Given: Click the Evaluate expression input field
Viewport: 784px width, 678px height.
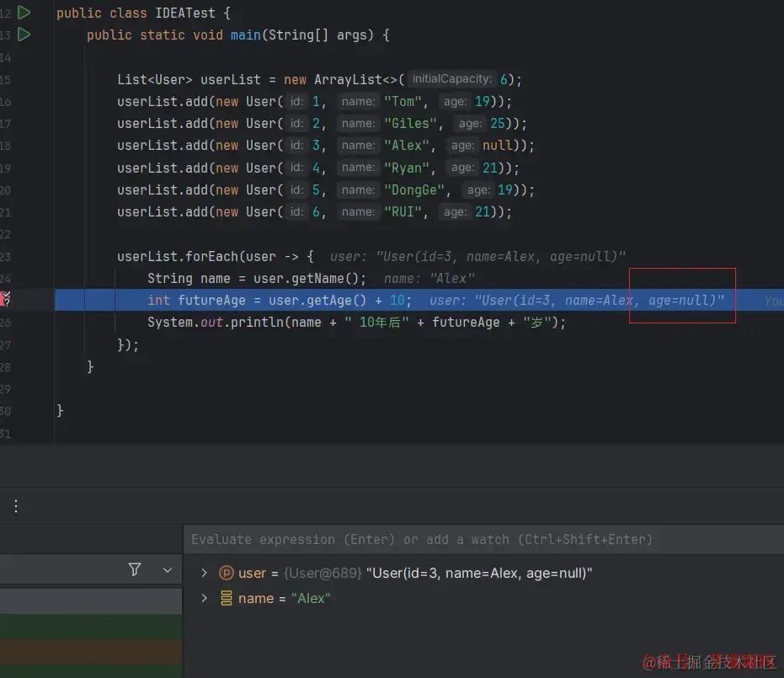Looking at the screenshot, I should pyautogui.click(x=483, y=540).
